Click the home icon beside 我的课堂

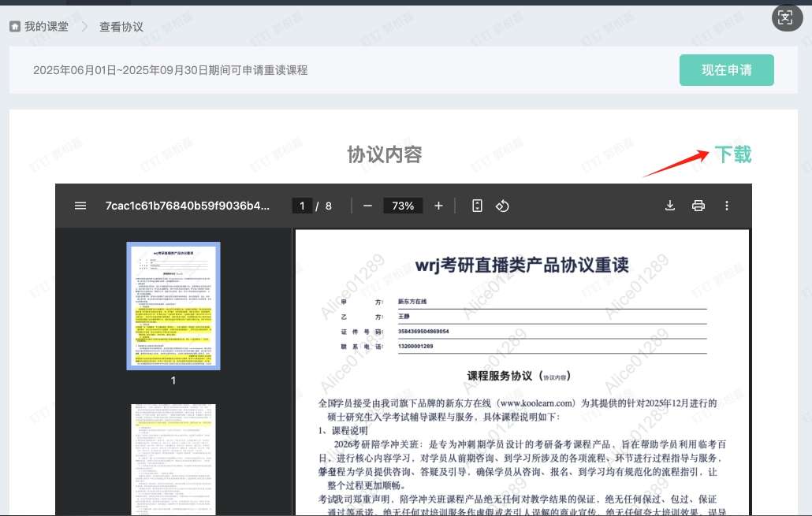(x=15, y=27)
